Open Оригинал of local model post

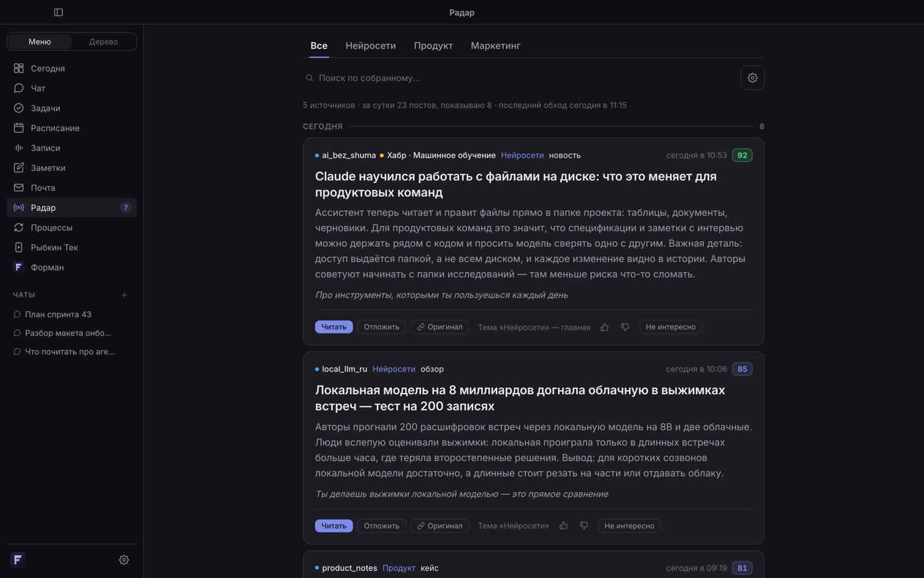439,526
